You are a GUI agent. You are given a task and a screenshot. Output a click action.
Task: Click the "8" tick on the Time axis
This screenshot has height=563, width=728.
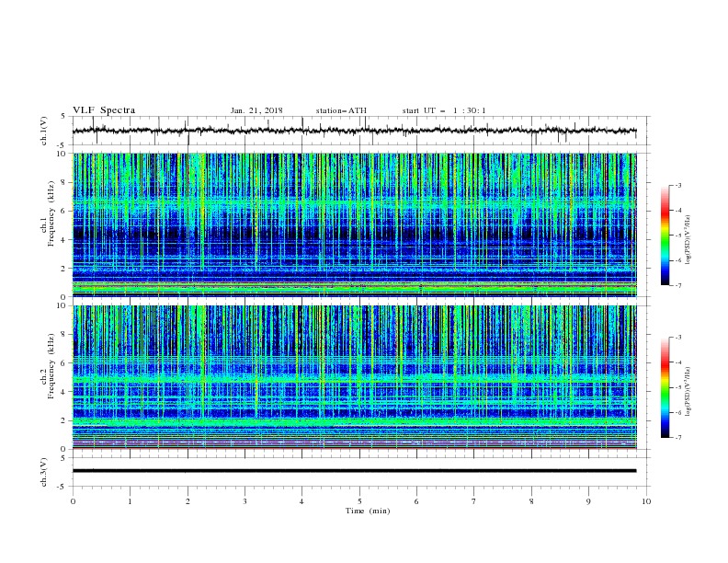click(x=531, y=501)
